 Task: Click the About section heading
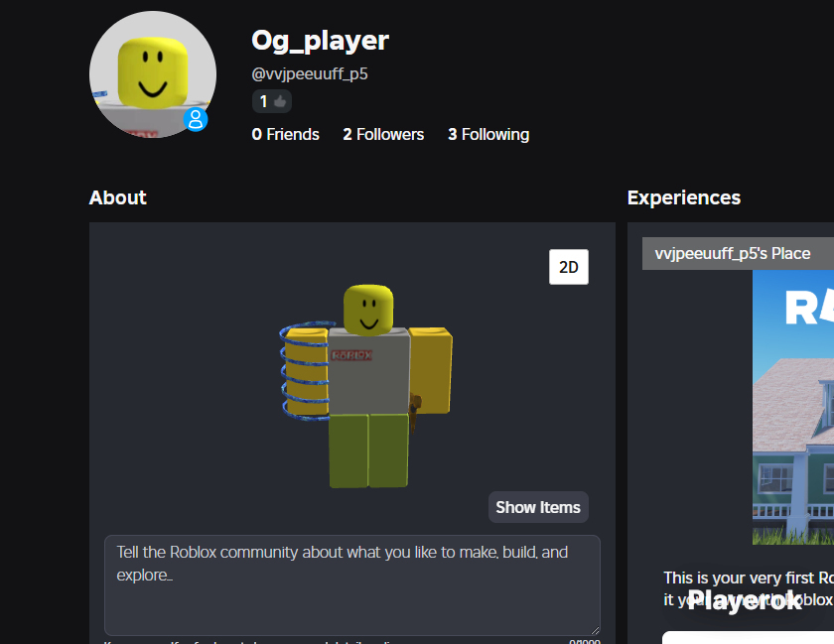coord(117,197)
